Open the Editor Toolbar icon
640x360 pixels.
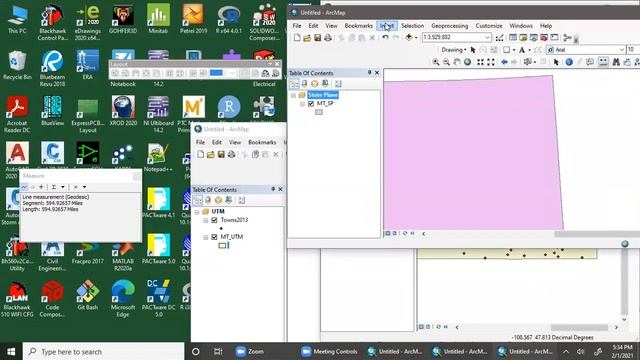(x=499, y=38)
